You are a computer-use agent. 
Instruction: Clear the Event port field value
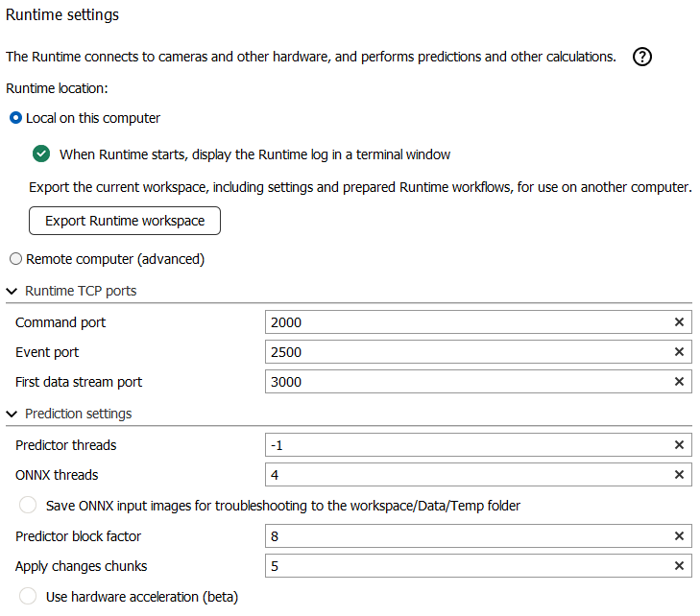pos(679,352)
